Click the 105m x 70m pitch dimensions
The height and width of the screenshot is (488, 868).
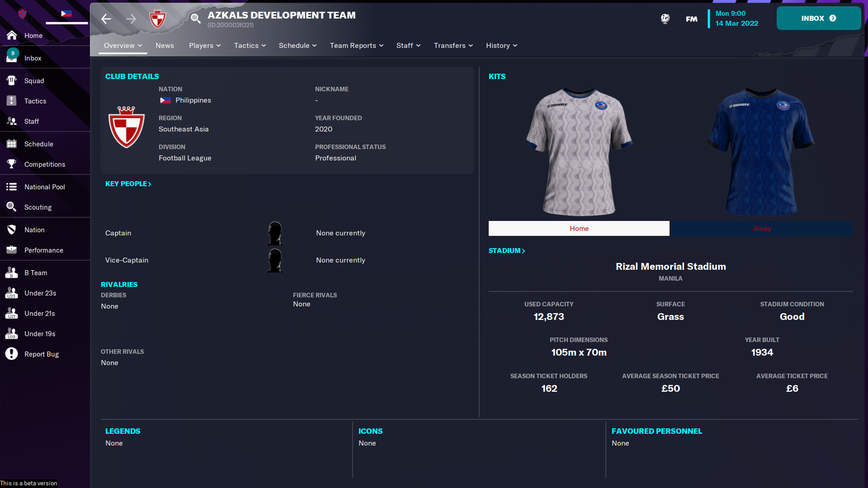click(x=579, y=352)
